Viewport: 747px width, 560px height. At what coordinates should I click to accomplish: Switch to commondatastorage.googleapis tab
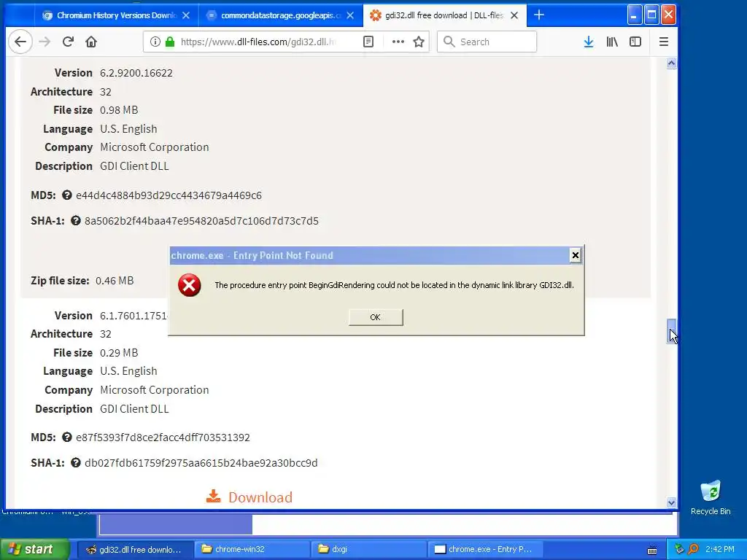point(281,16)
